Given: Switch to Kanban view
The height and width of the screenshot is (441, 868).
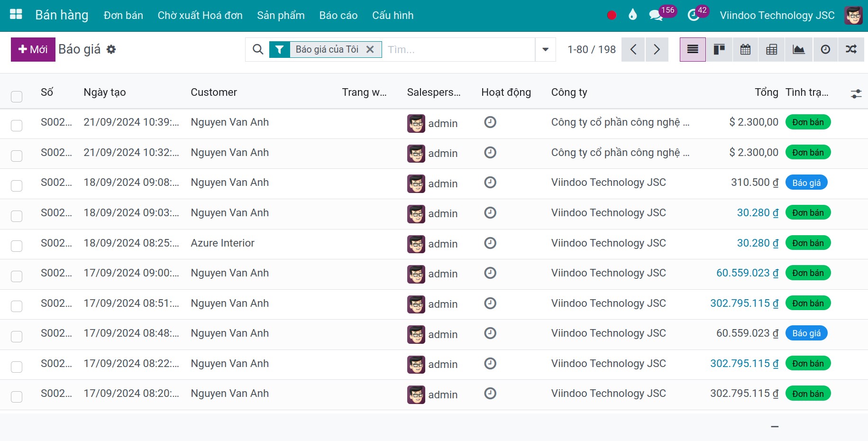Looking at the screenshot, I should click(719, 49).
